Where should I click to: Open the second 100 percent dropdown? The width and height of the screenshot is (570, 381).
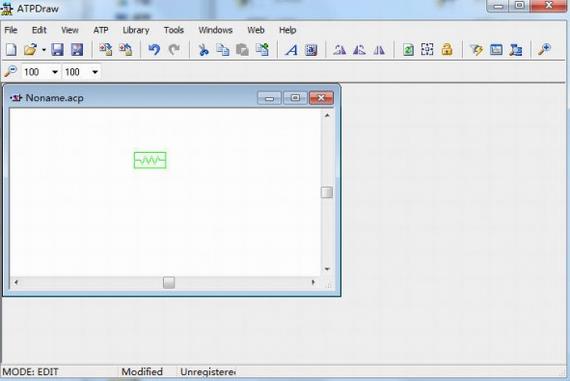point(95,72)
